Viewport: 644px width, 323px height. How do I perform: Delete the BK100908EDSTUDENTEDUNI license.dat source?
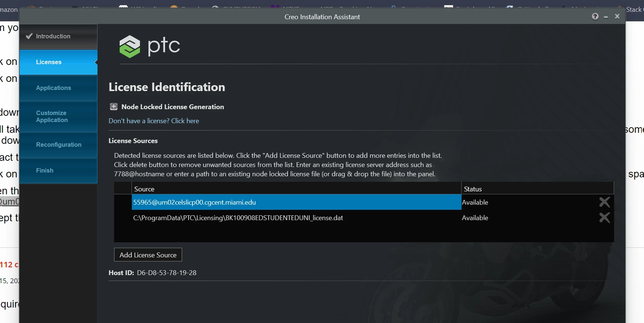604,218
